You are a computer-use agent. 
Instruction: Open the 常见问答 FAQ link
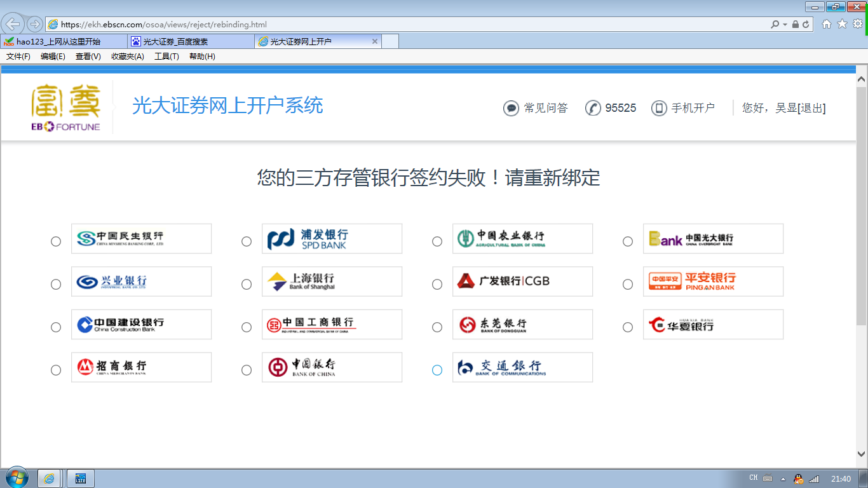point(546,108)
